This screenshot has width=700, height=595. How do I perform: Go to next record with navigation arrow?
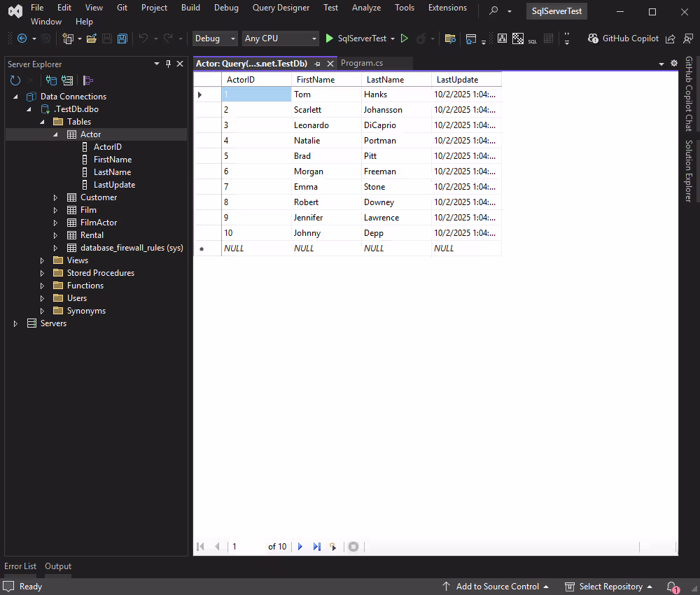(300, 547)
